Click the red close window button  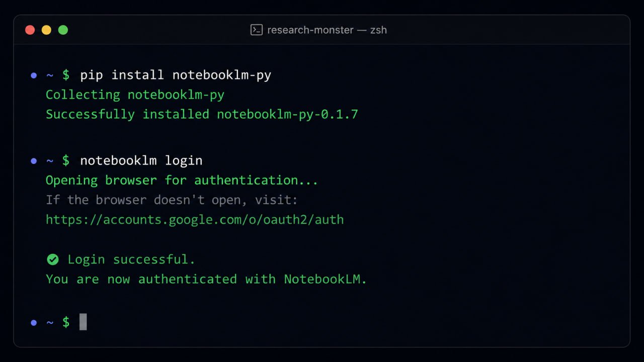coord(30,30)
